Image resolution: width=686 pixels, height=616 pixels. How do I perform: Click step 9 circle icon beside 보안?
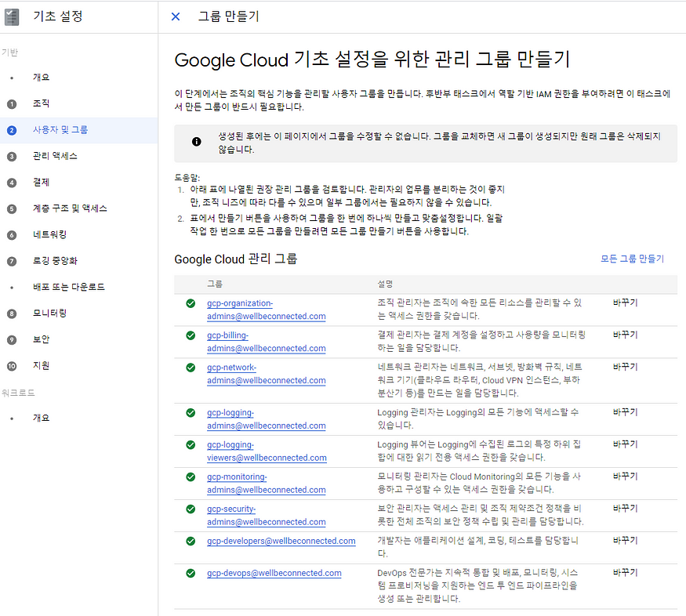coord(12,340)
